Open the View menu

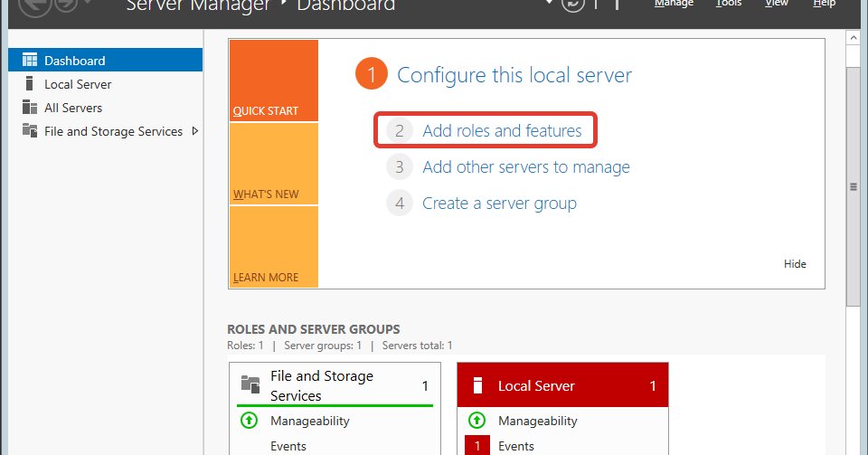click(777, 4)
